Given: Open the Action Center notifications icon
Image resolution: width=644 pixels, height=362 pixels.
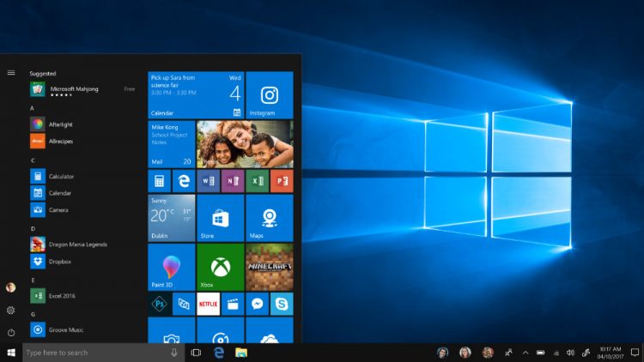Looking at the screenshot, I should pos(635,353).
